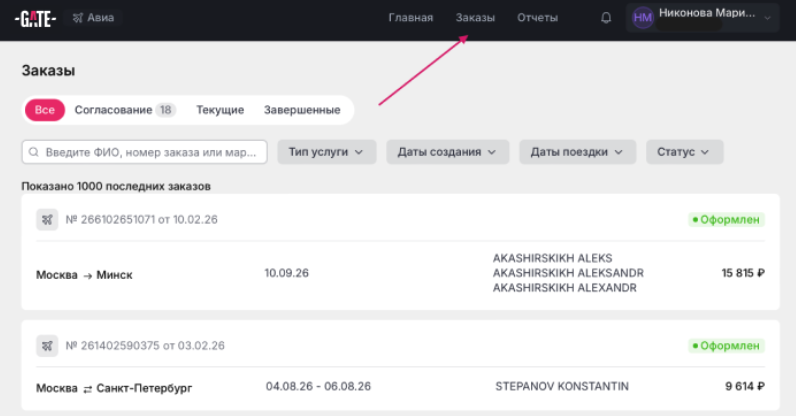The width and height of the screenshot is (796, 416).
Task: Click flight icon of order 261402590375
Action: 46,345
